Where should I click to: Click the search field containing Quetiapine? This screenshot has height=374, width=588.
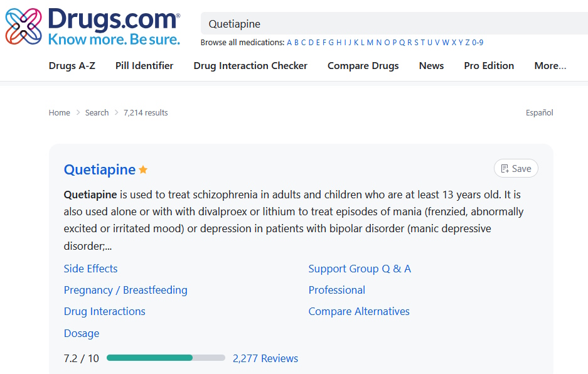pos(394,24)
